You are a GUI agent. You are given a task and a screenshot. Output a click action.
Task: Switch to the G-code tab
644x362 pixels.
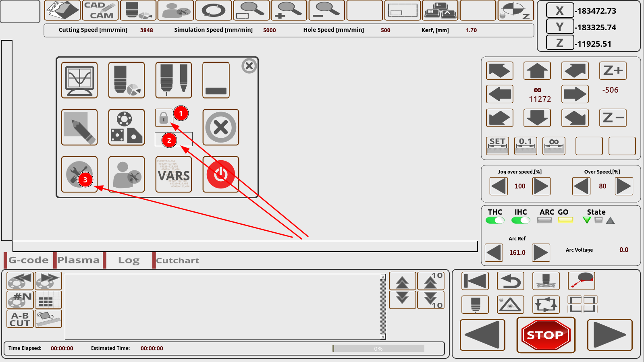(x=28, y=260)
